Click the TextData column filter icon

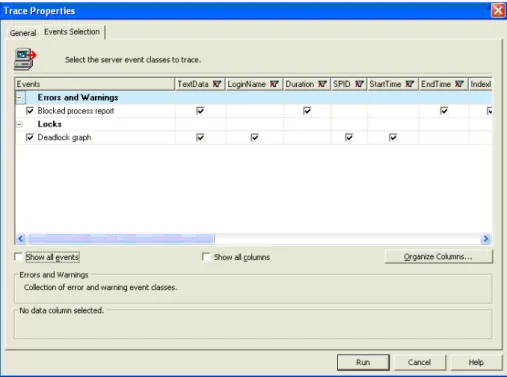pos(217,84)
